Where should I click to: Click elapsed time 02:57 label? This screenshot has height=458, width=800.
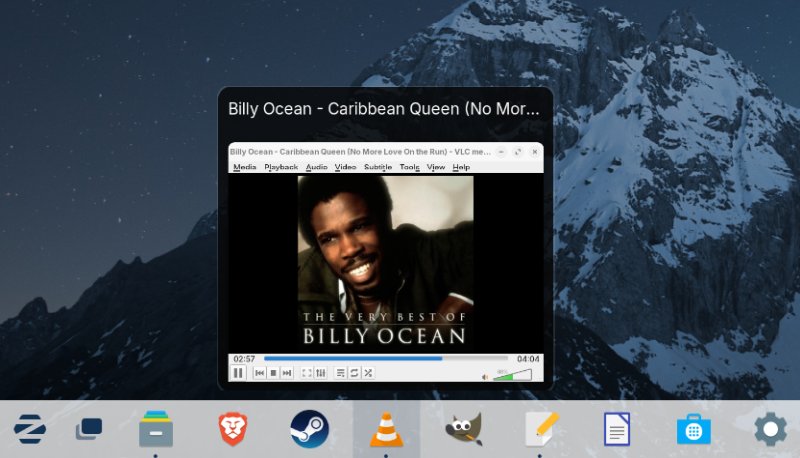point(244,359)
